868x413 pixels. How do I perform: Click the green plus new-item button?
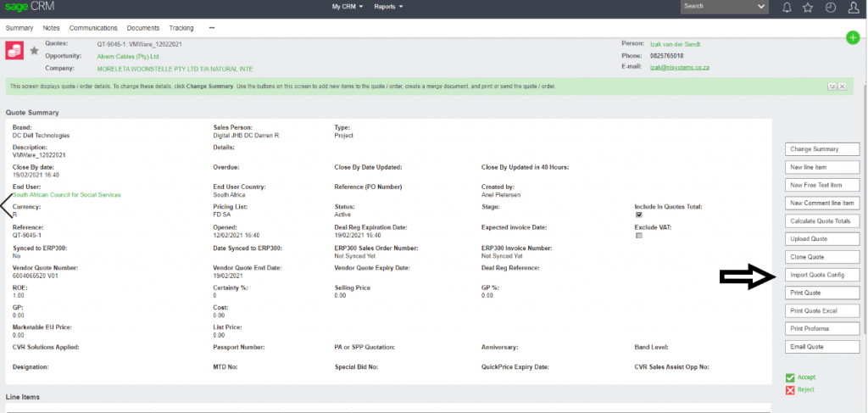pyautogui.click(x=852, y=38)
